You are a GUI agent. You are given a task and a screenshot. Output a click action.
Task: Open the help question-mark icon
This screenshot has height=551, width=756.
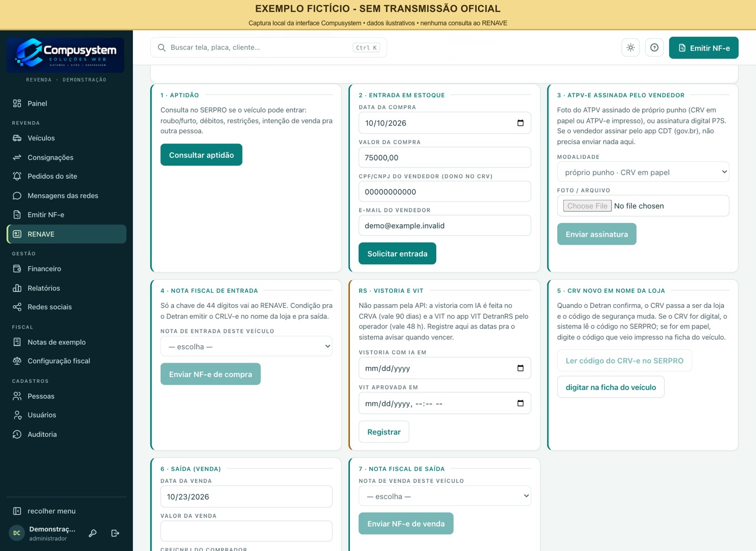(x=654, y=48)
